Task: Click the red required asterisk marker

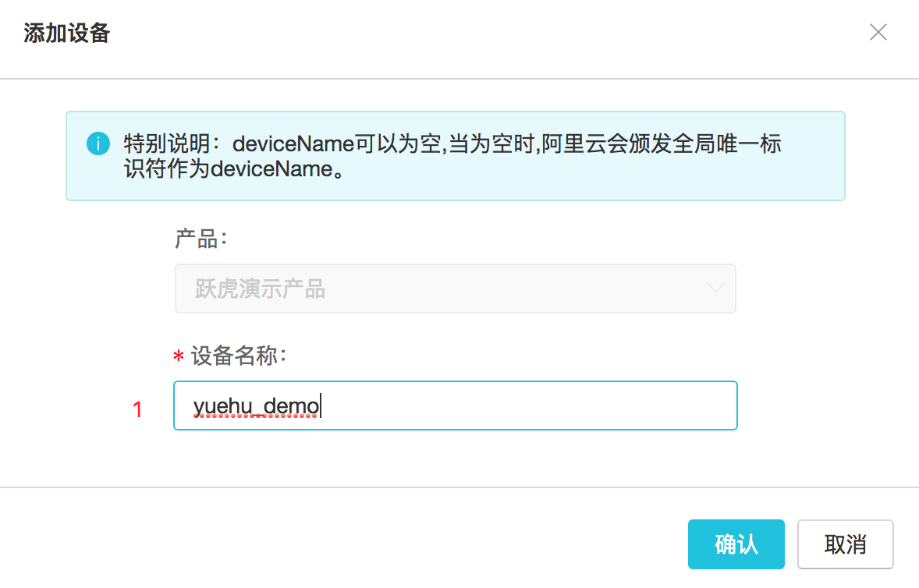Action: click(179, 356)
